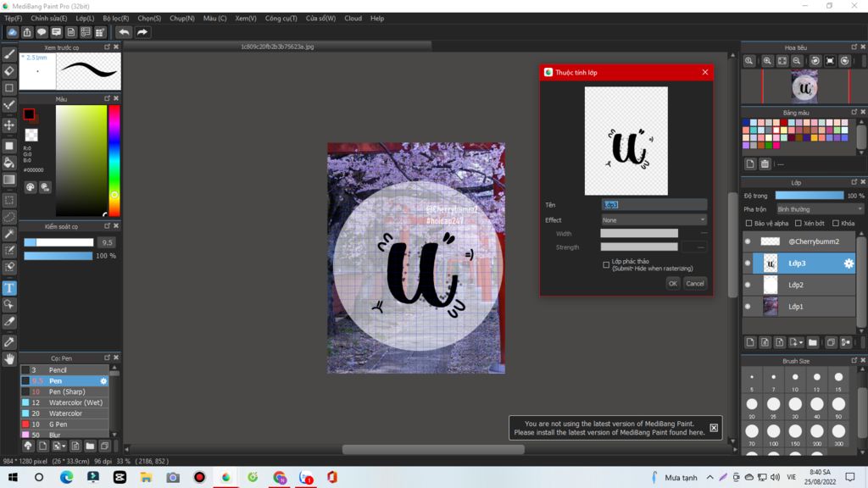
Task: Enable Xén bớt checkbox
Action: 798,224
